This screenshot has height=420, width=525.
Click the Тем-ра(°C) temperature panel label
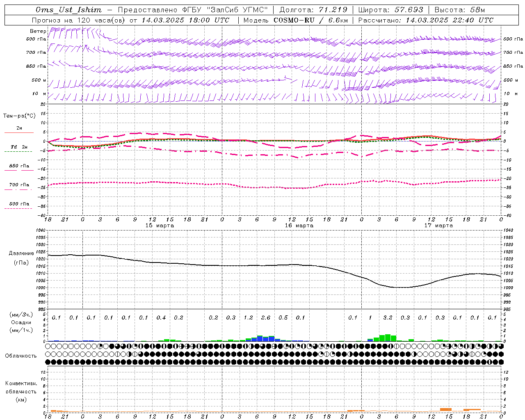pyautogui.click(x=19, y=116)
